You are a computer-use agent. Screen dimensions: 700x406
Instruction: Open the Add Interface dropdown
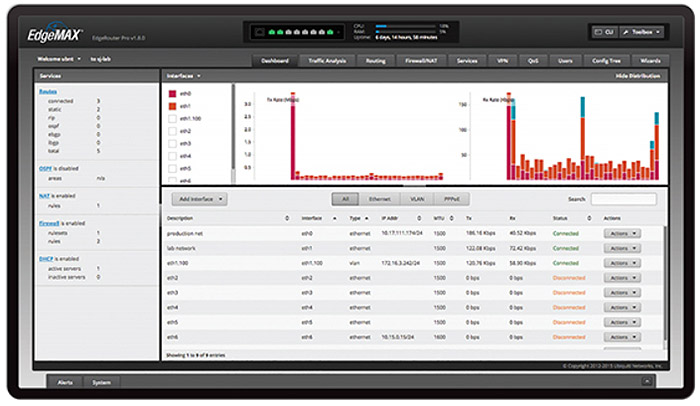pyautogui.click(x=200, y=199)
